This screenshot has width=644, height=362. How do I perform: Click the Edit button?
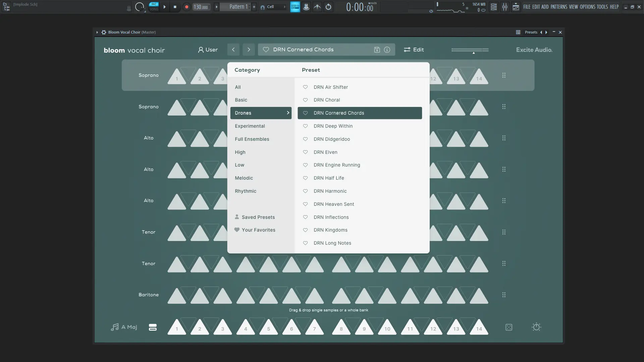(x=414, y=50)
